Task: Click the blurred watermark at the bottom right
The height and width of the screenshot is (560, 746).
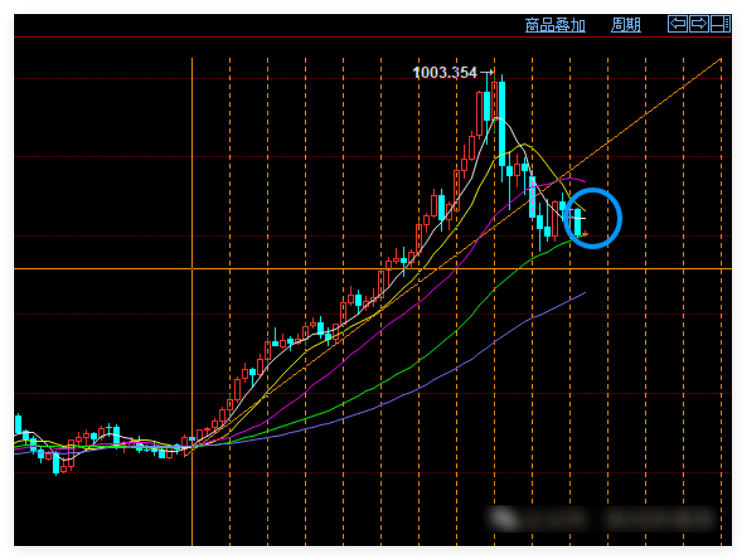Action: coord(600,519)
